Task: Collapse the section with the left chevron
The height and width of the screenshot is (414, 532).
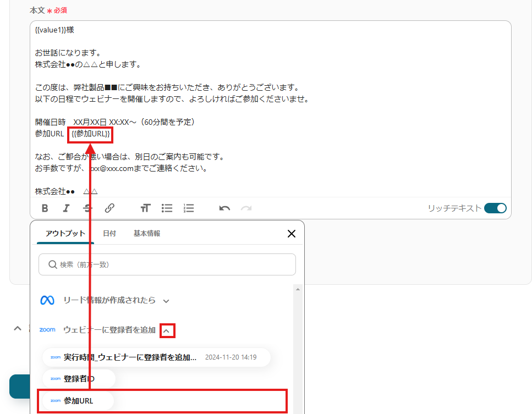Action: pyautogui.click(x=17, y=329)
